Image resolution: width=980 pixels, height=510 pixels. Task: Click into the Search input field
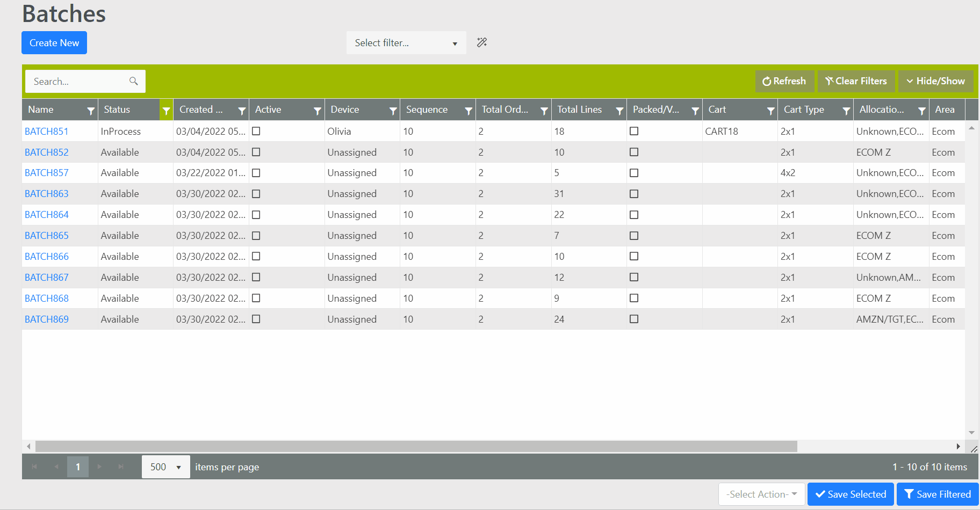point(78,82)
